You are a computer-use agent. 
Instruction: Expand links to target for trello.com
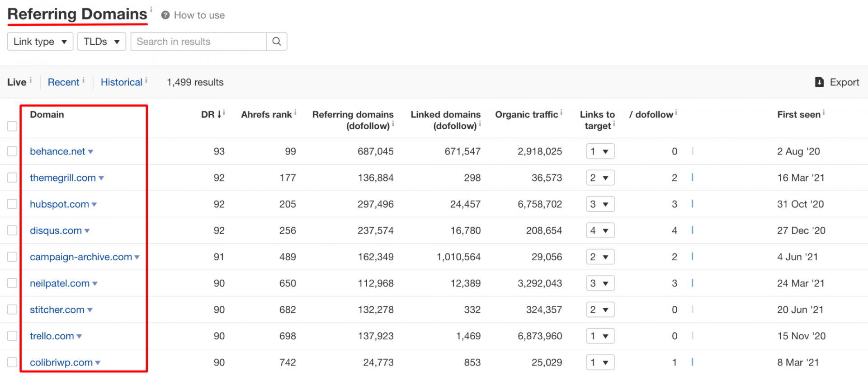[x=600, y=336]
